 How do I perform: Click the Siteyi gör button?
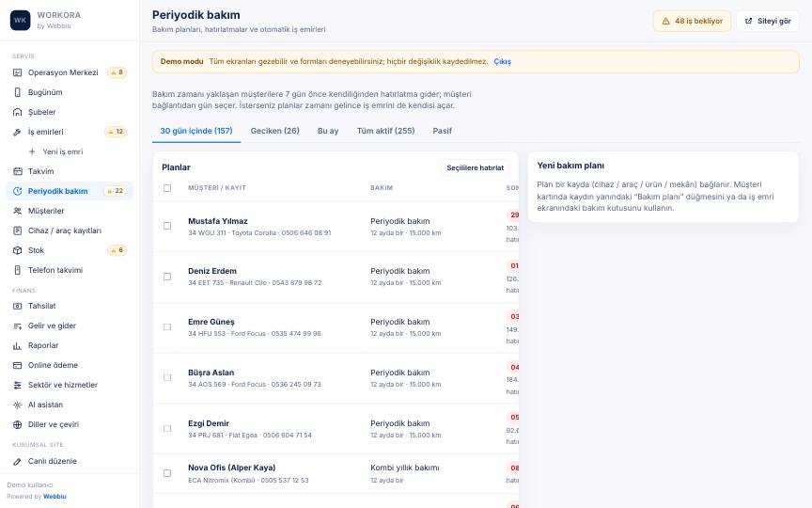pos(768,22)
